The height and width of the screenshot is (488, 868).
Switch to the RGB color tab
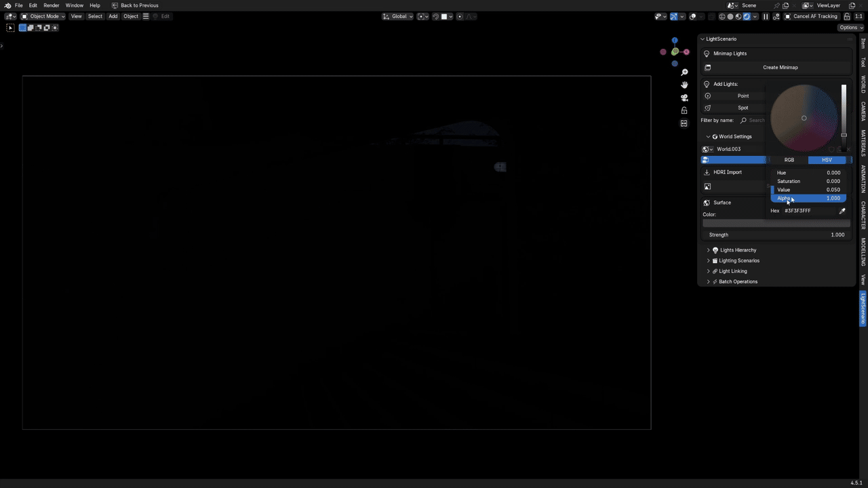click(x=789, y=160)
